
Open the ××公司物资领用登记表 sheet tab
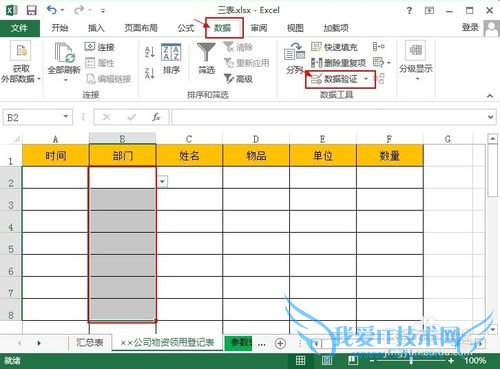tap(167, 343)
